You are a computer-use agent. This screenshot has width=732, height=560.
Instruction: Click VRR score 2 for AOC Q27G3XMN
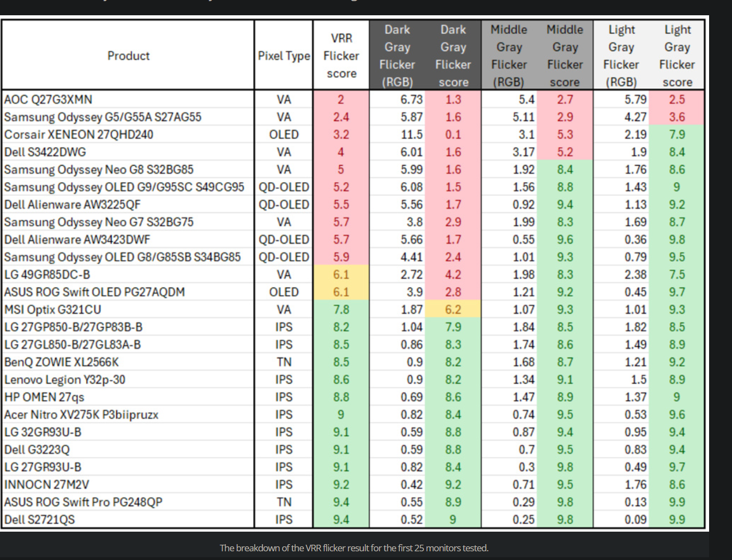pyautogui.click(x=341, y=100)
